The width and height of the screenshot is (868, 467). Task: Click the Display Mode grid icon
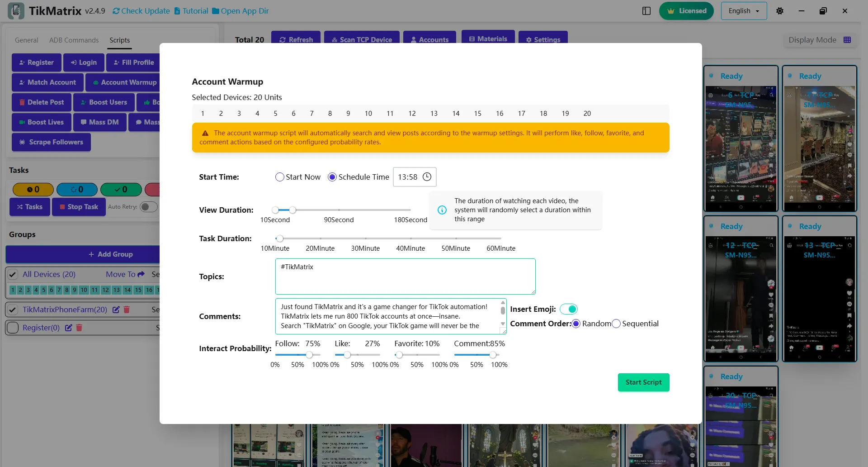pyautogui.click(x=848, y=40)
